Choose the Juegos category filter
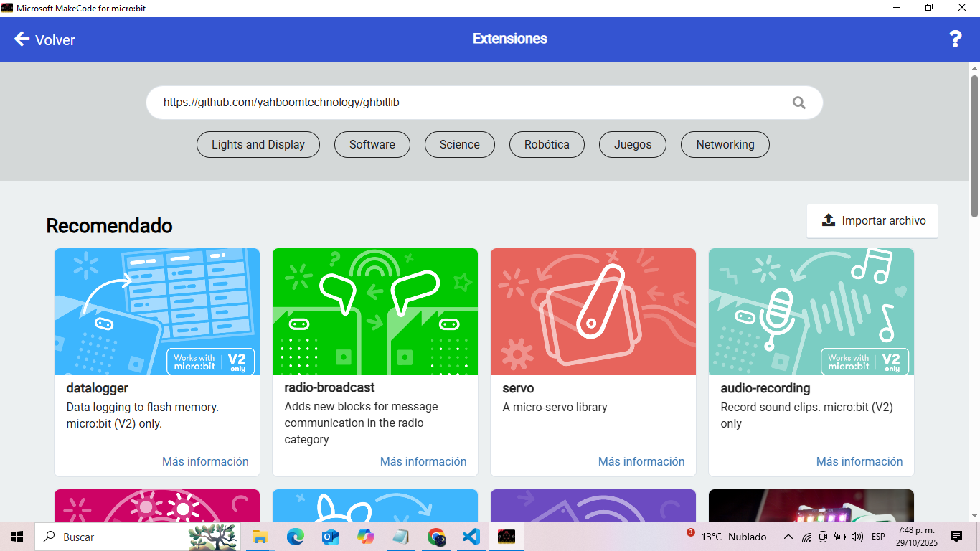The width and height of the screenshot is (980, 551). (632, 144)
